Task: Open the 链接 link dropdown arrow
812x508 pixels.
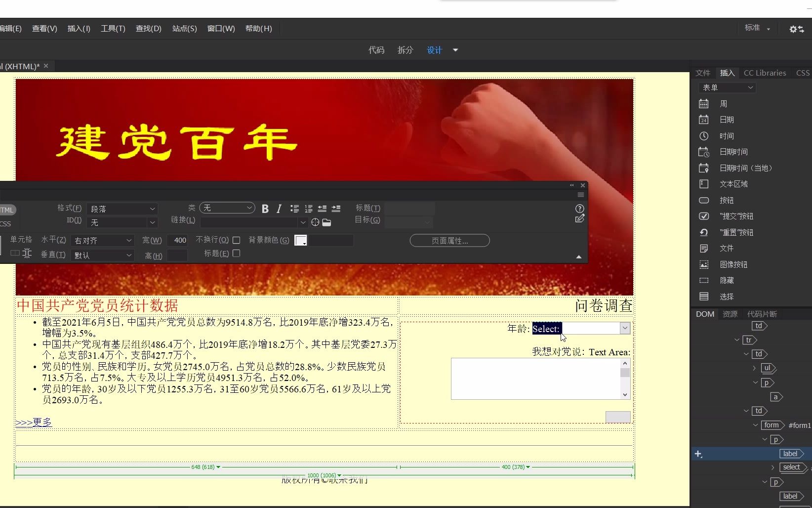Action: pyautogui.click(x=303, y=222)
